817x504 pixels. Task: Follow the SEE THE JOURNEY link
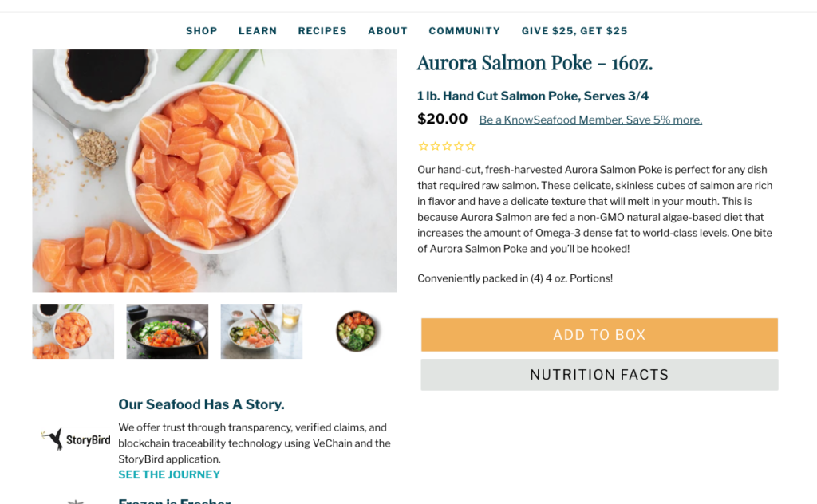[x=169, y=474]
